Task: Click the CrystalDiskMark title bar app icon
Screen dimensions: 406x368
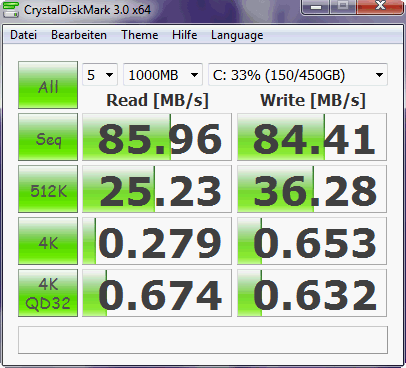Action: tap(11, 9)
